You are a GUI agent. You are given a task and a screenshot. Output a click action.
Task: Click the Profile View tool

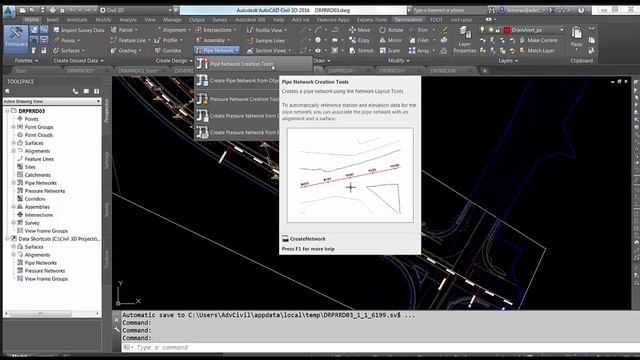tap(267, 30)
